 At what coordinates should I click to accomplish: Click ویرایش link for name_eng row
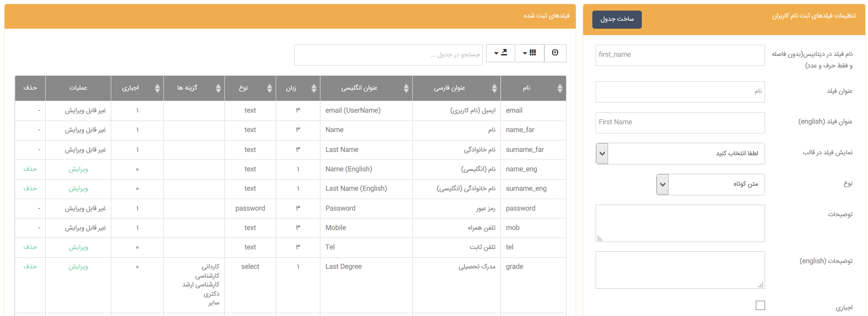pos(78,169)
